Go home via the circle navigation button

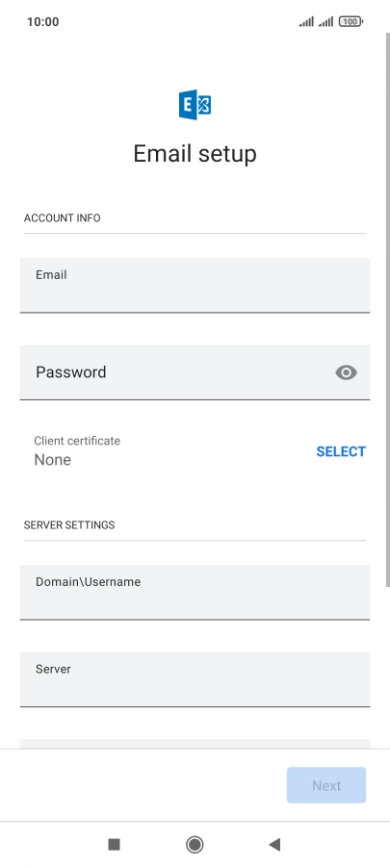click(x=195, y=844)
